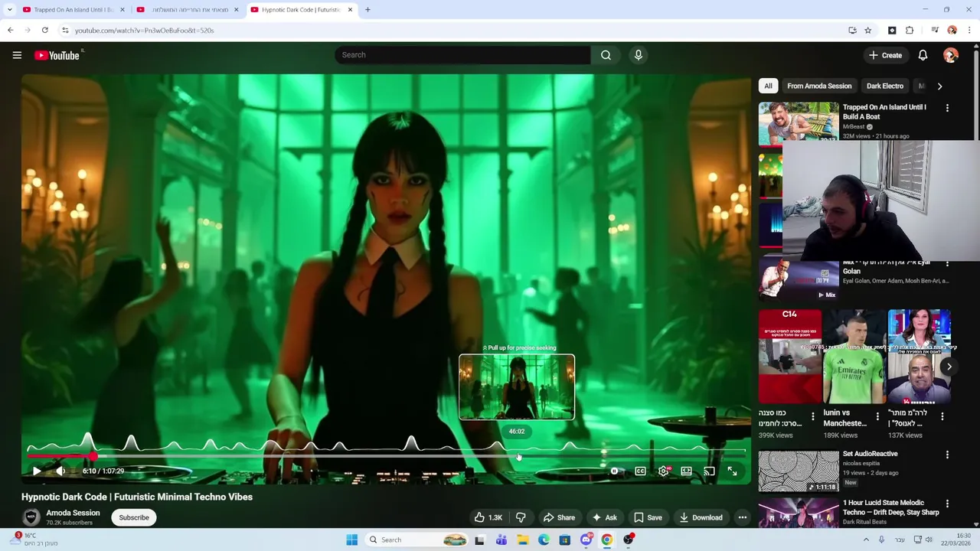Screen dimensions: 980x551
Task: Open the lunin vs Mancheste short
Action: point(854,357)
